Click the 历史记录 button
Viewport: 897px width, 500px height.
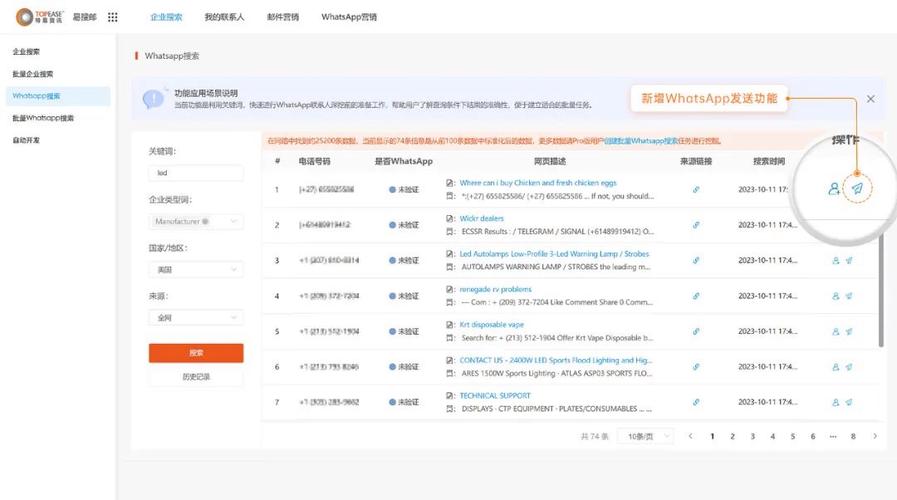click(x=196, y=377)
